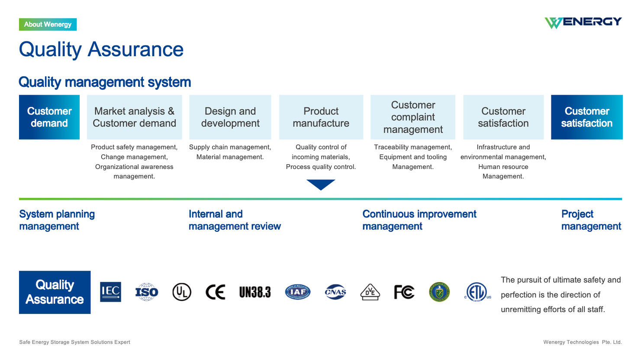The image size is (644, 357).
Task: Click the downward triangle below Product manufacture
Action: pos(321,184)
